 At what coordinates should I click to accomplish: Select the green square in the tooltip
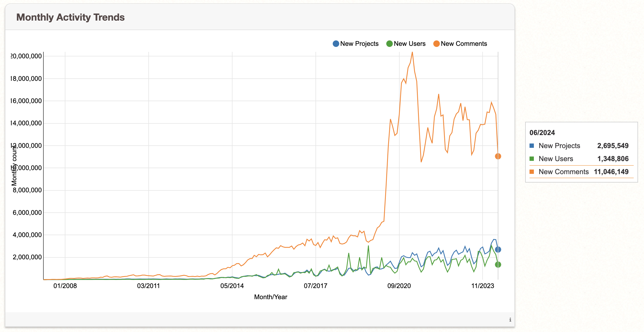tap(532, 159)
